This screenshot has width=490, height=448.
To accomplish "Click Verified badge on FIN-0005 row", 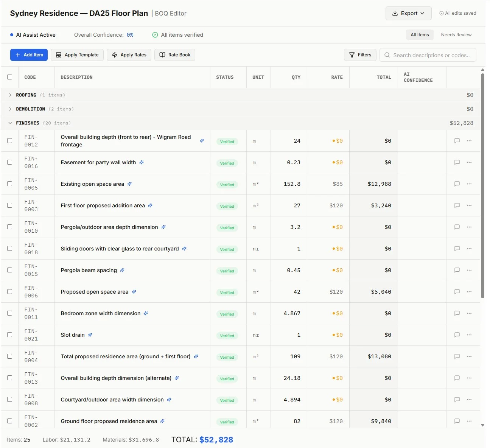I will (x=227, y=185).
